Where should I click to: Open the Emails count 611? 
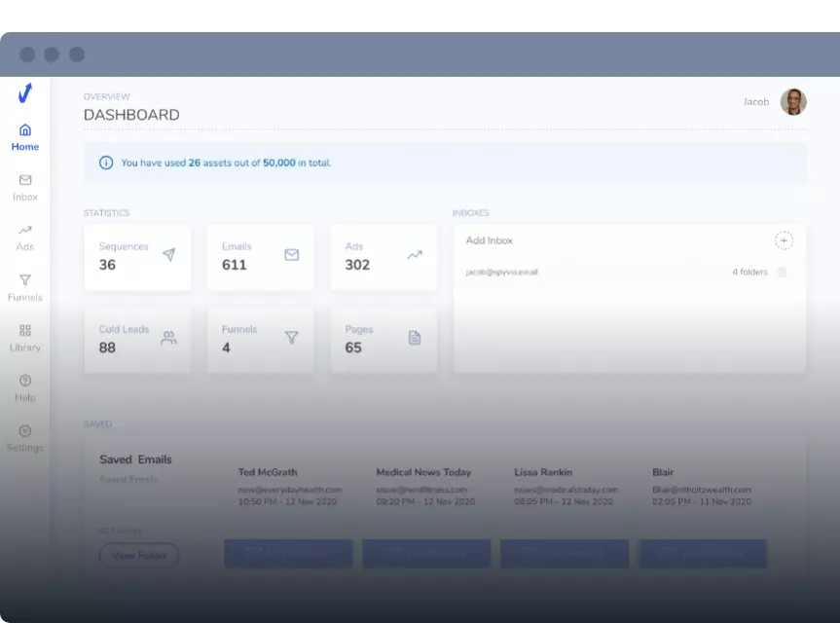coord(235,265)
